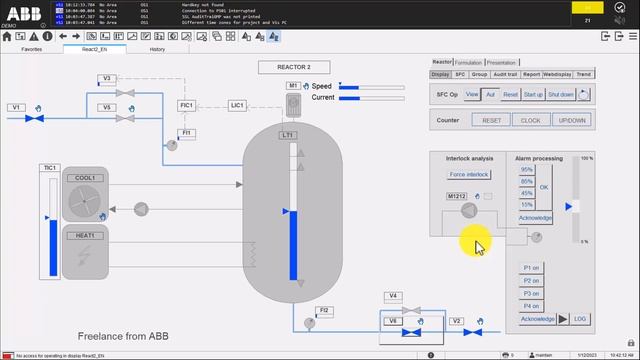Click the lock icon at bottom right
The image size is (640, 360).
click(631, 342)
